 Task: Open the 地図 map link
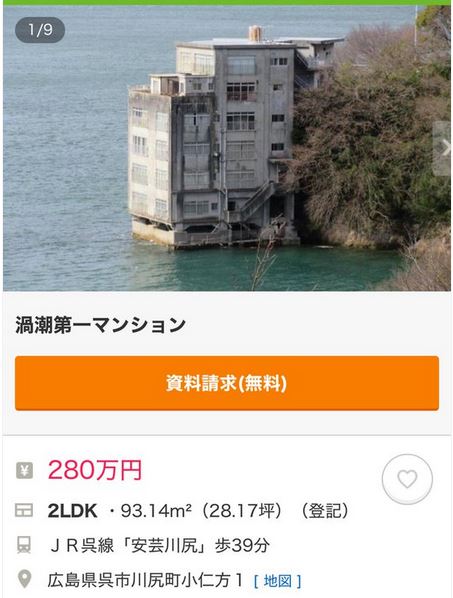278,581
